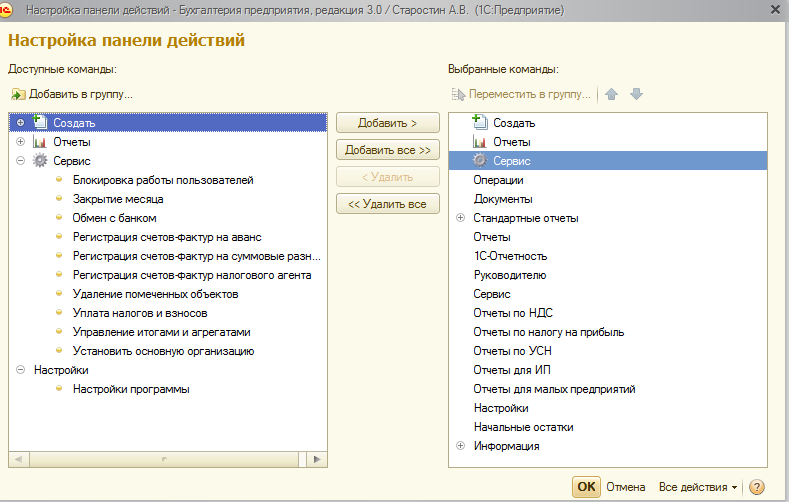Close the settings dialog window
The width and height of the screenshot is (789, 502).
pyautogui.click(x=775, y=10)
